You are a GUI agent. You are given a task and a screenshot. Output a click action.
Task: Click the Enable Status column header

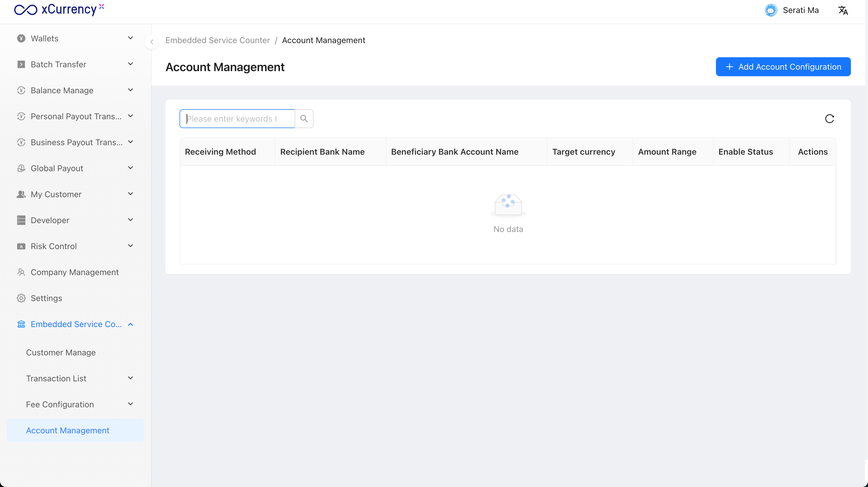745,151
